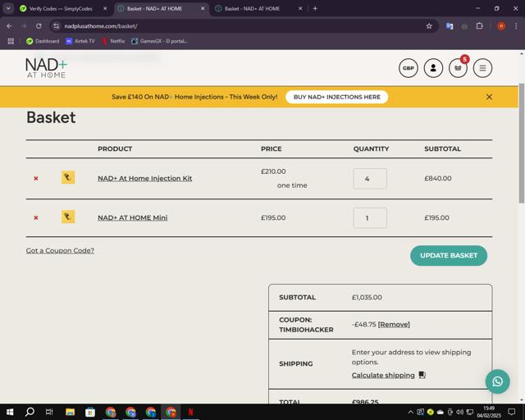Viewport: 525px width, 420px height.
Task: Open the volume control in tray
Action: pos(460,412)
